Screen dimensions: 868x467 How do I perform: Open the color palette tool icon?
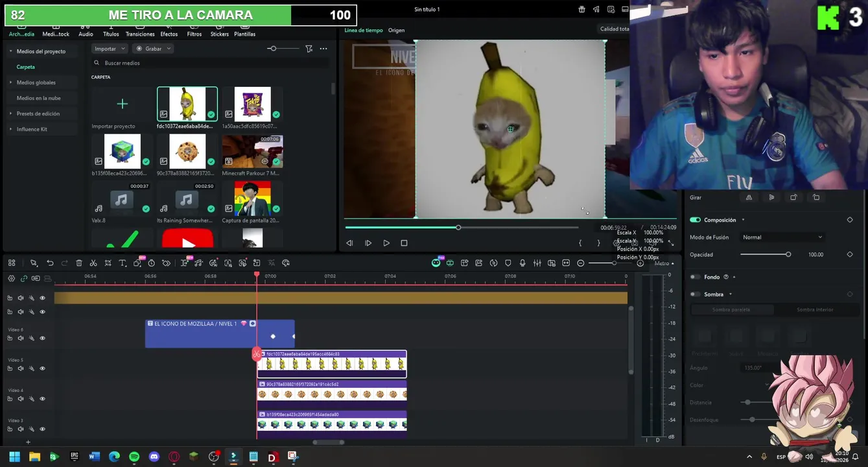click(x=286, y=263)
